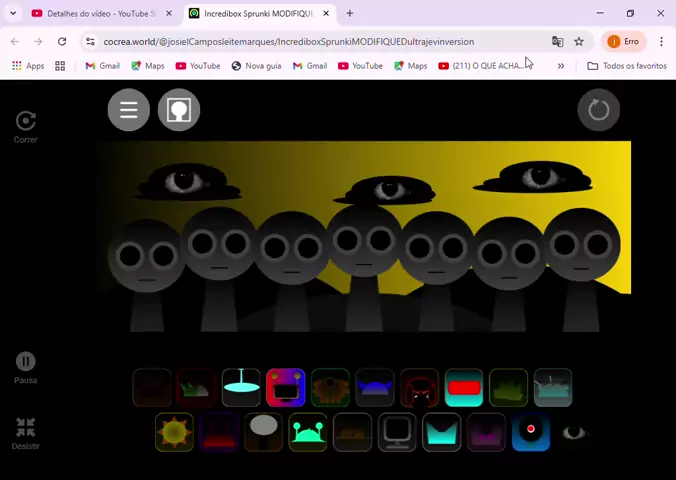Select the red-faced TV monster sound icon
676x480 pixels.
click(x=286, y=388)
